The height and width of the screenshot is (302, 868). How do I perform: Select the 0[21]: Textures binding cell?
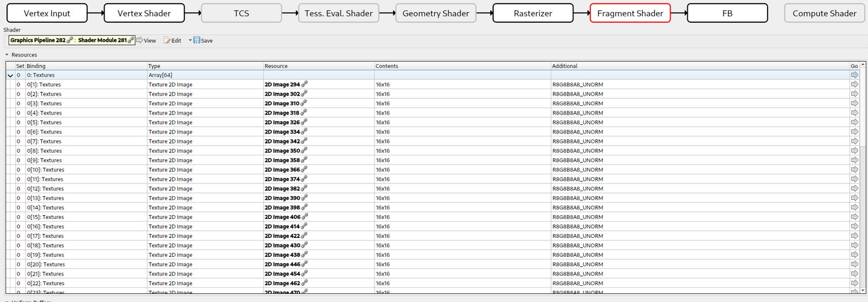tap(86, 274)
